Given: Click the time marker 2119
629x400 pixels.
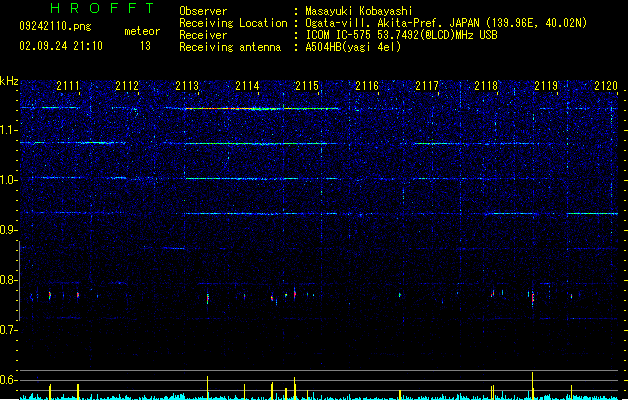Looking at the screenshot, I should (546, 86).
